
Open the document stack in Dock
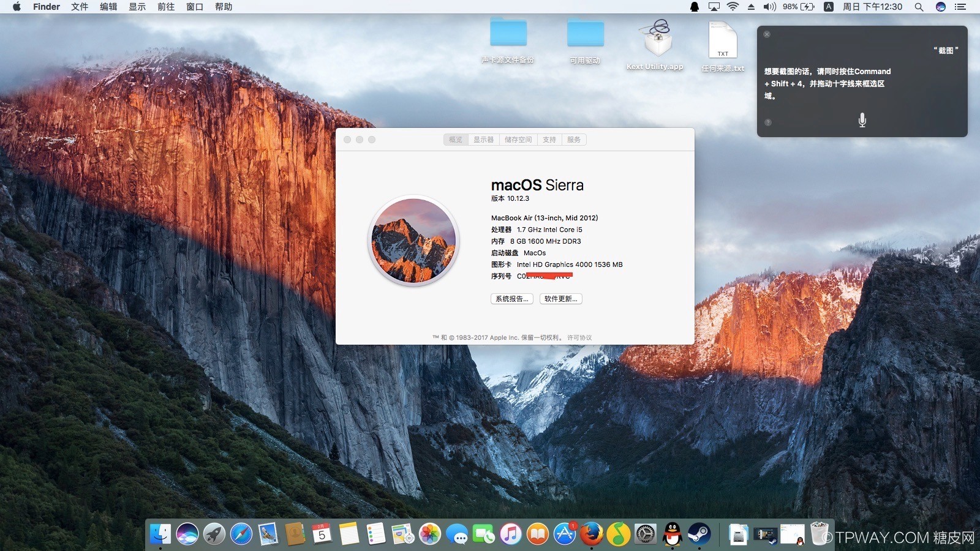point(739,534)
